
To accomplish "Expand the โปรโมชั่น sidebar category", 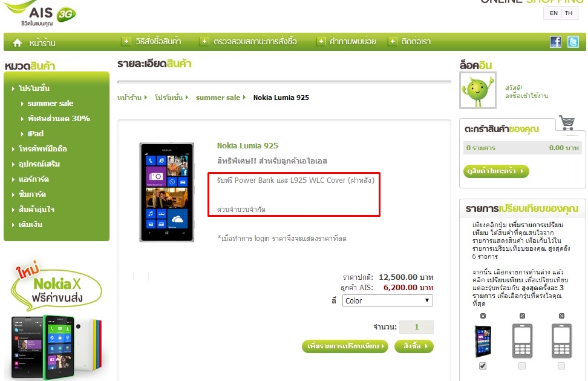I will coord(34,88).
